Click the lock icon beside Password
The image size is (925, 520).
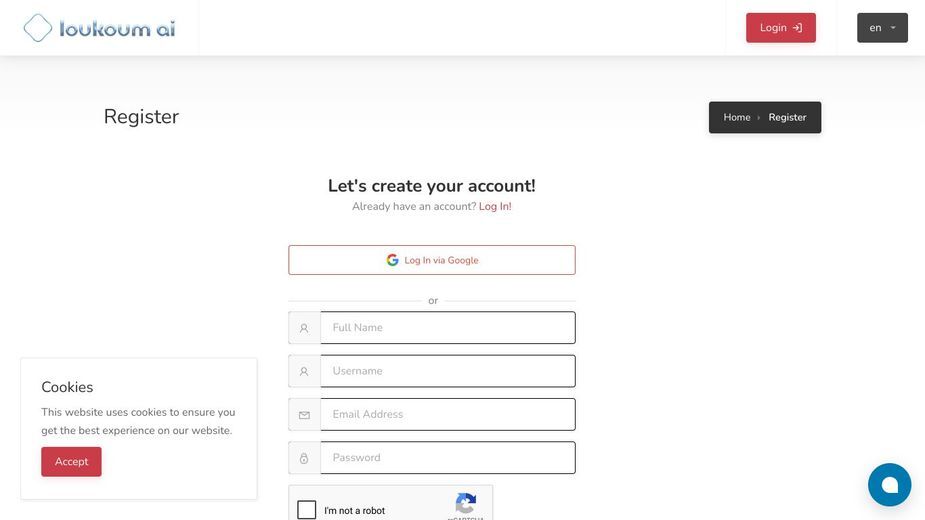[x=304, y=458]
